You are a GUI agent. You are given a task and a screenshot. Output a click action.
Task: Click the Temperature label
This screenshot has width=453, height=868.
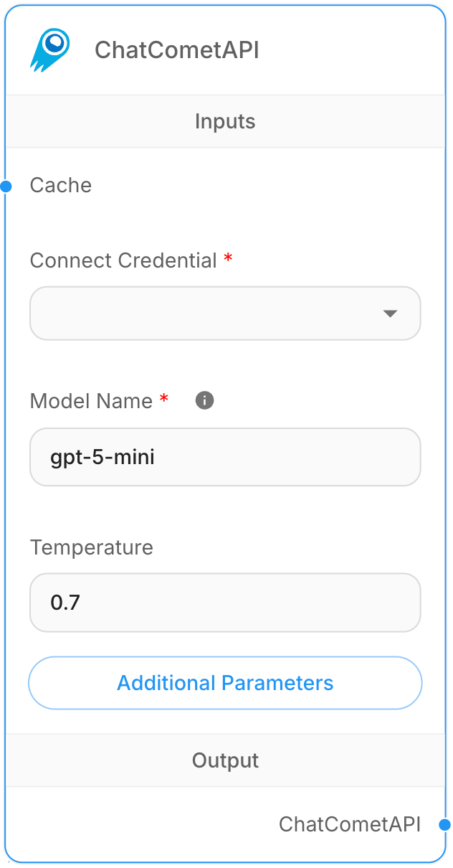(92, 547)
